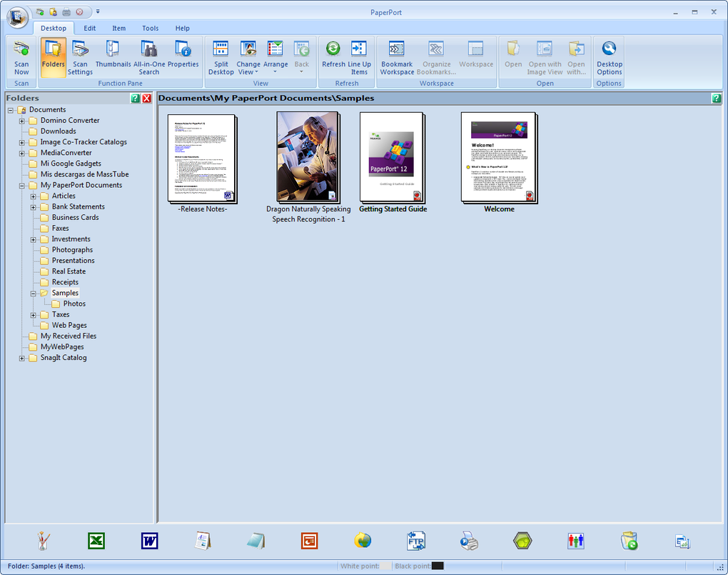
Task: Click the notepad icon in Send To bar
Action: (256, 541)
